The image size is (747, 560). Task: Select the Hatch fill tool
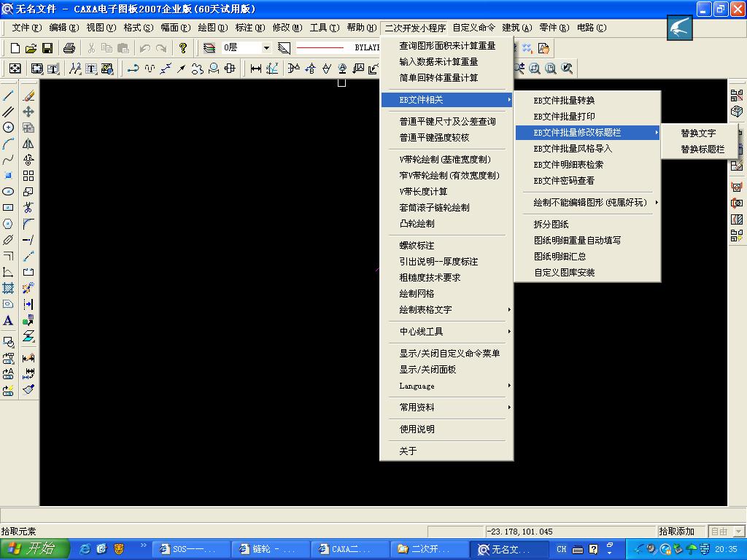click(x=8, y=288)
